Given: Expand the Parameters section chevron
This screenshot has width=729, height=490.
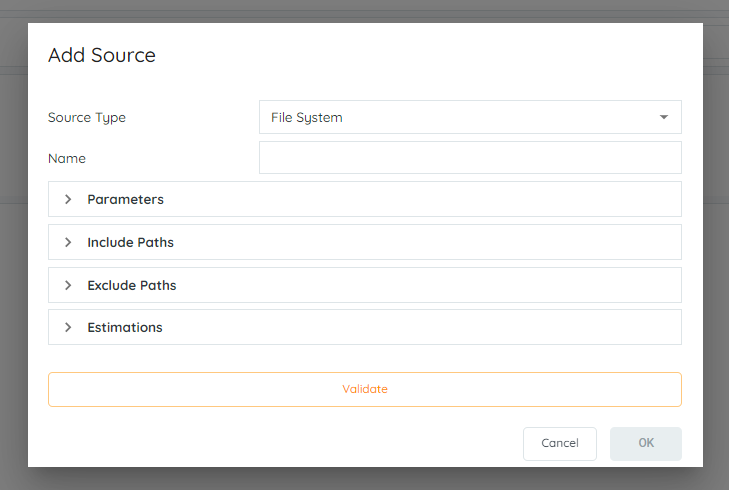Looking at the screenshot, I should 68,199.
